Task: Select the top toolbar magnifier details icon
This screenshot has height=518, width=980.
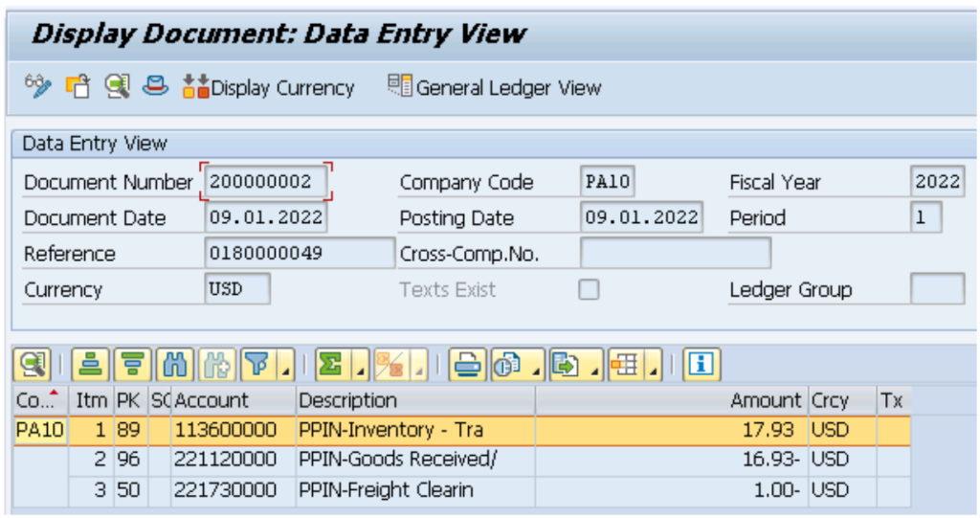Action: click(117, 86)
